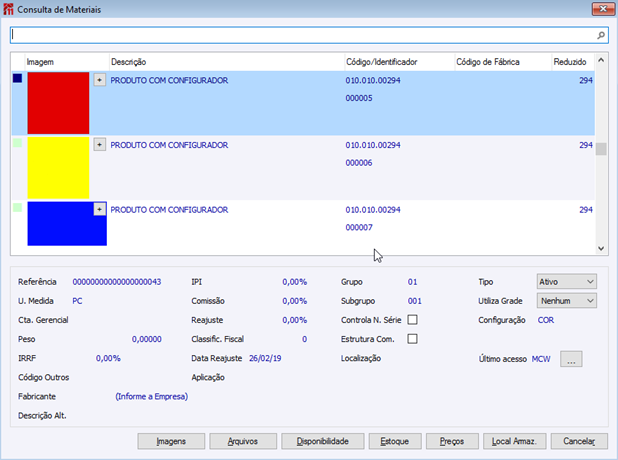618x460 pixels.
Task: Click the Disponibilidade button
Action: click(322, 441)
